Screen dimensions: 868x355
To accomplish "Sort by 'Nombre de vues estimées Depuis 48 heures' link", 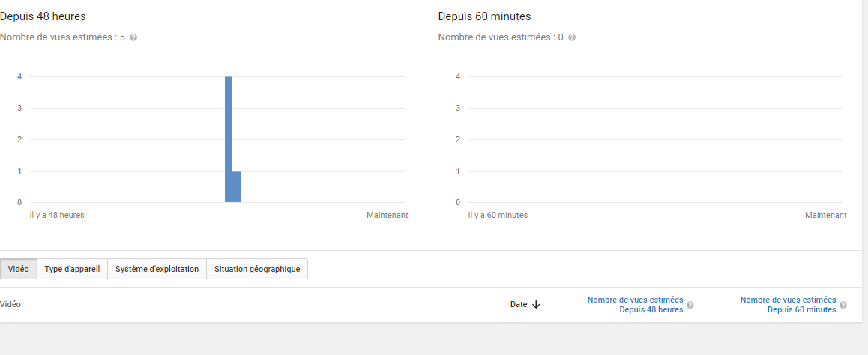I will (636, 305).
